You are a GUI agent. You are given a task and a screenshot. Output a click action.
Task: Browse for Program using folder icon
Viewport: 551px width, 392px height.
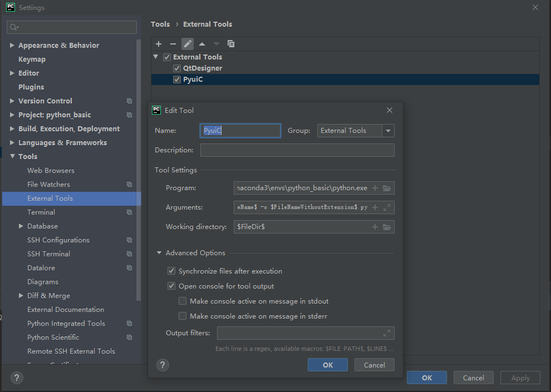coord(387,188)
